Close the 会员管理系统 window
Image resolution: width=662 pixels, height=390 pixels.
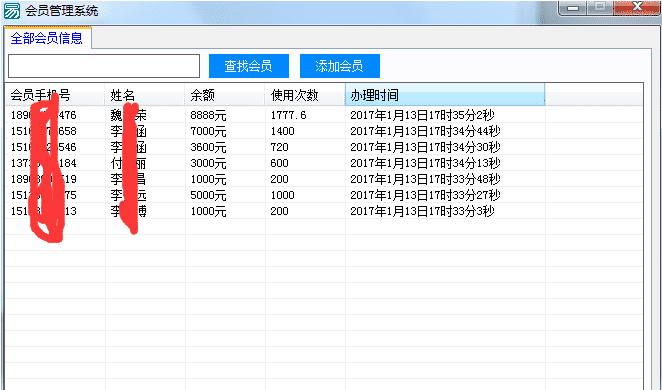tap(638, 8)
